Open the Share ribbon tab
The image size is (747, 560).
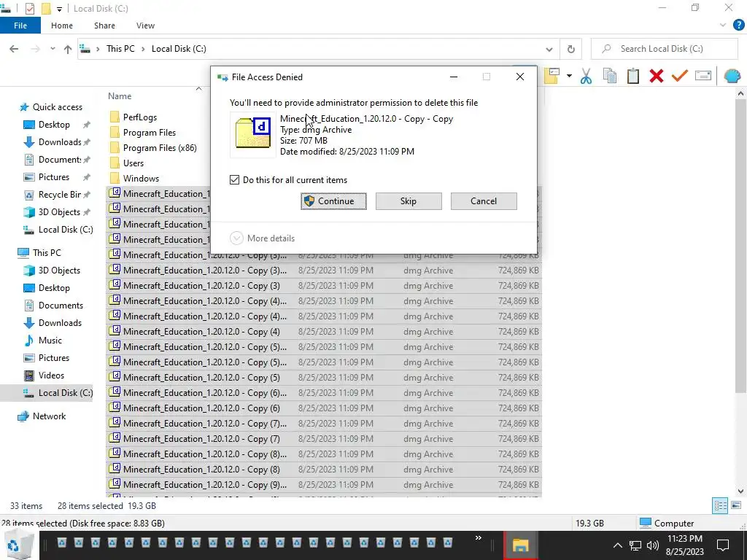pyautogui.click(x=104, y=26)
